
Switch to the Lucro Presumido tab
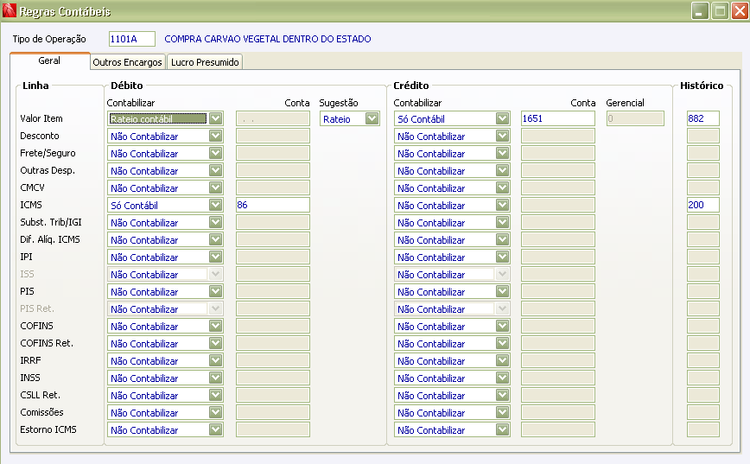pyautogui.click(x=205, y=62)
